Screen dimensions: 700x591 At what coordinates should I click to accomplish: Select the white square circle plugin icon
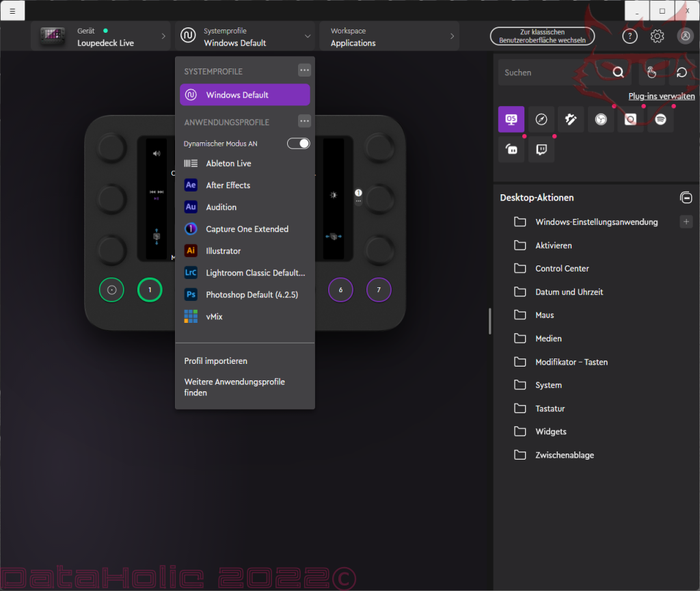630,119
